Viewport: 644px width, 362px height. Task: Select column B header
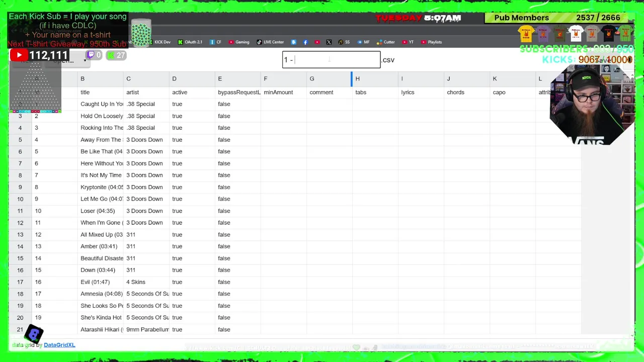click(x=101, y=79)
